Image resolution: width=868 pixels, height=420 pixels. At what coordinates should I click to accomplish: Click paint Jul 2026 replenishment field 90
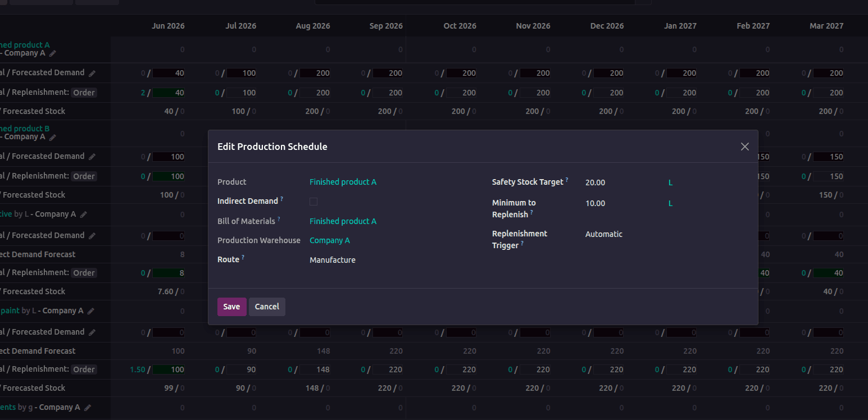242,369
